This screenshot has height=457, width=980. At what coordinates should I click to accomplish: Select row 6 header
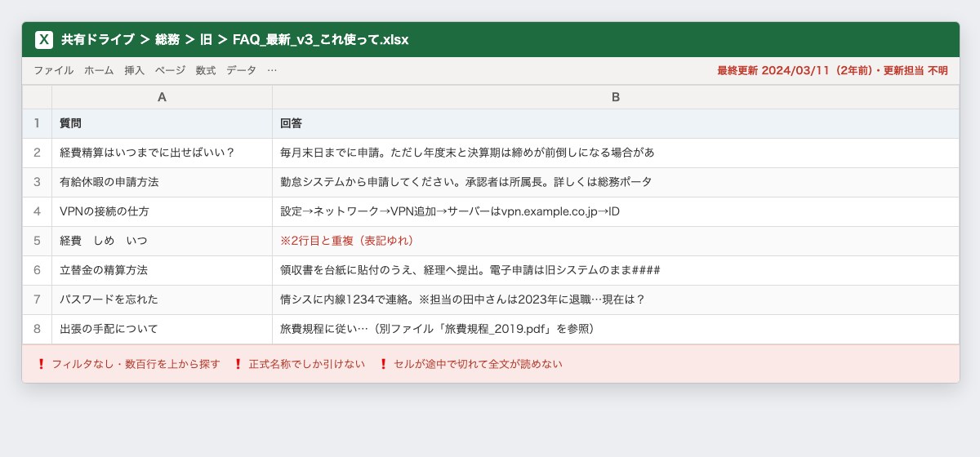37,270
